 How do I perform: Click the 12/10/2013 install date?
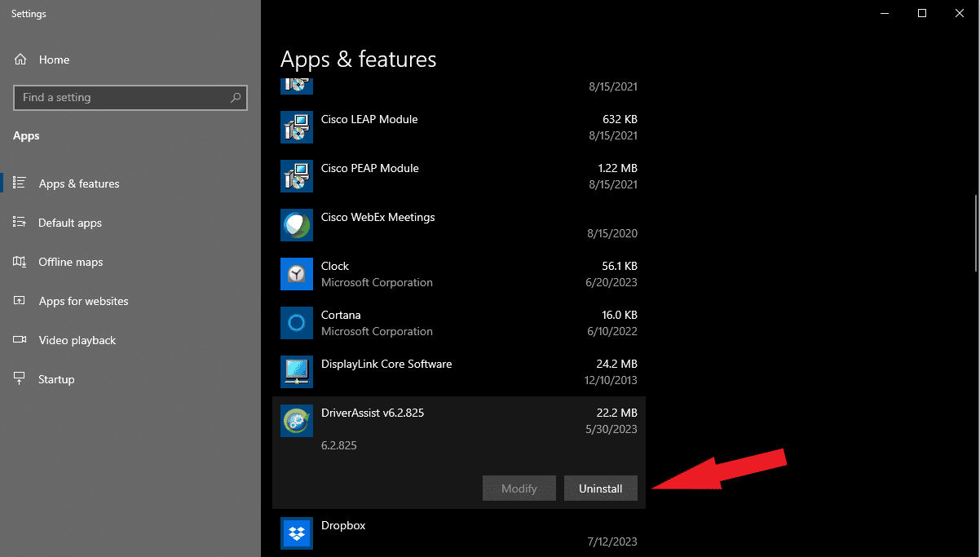click(x=611, y=380)
